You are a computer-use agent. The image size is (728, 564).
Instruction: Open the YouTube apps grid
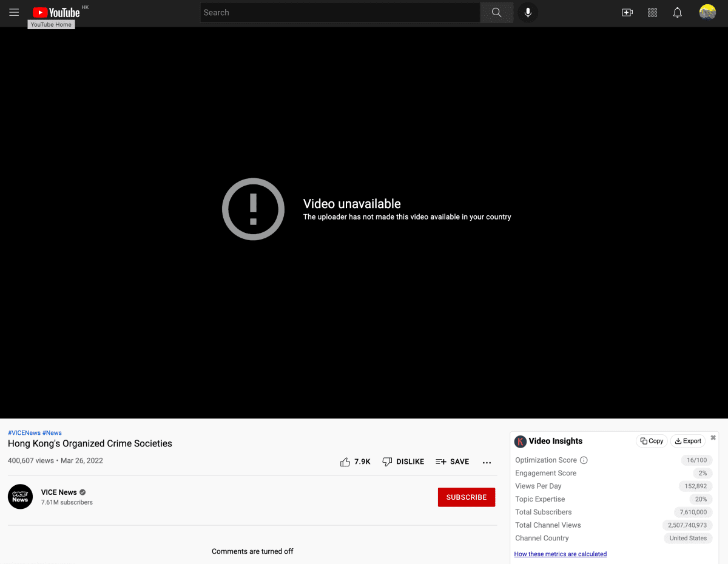click(x=653, y=12)
